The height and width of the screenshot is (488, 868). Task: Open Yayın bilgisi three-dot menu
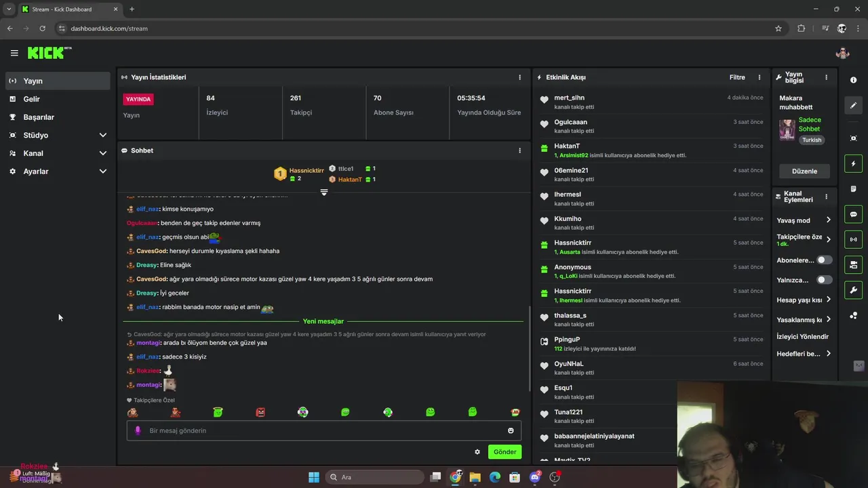point(826,77)
